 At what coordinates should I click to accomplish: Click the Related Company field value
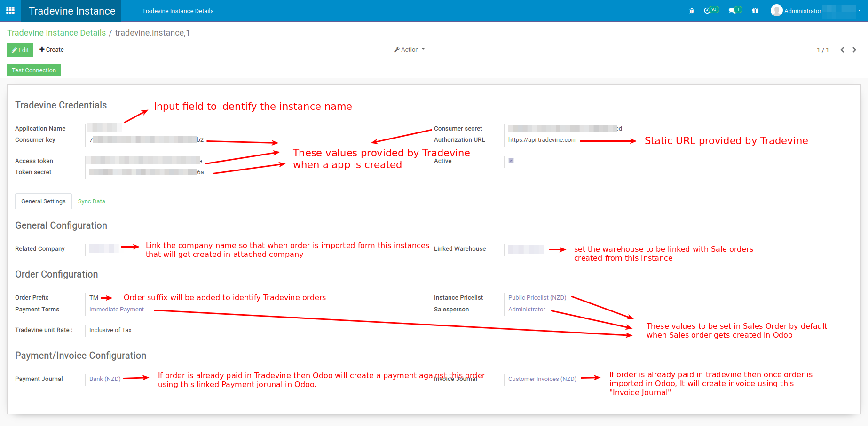[x=103, y=248]
